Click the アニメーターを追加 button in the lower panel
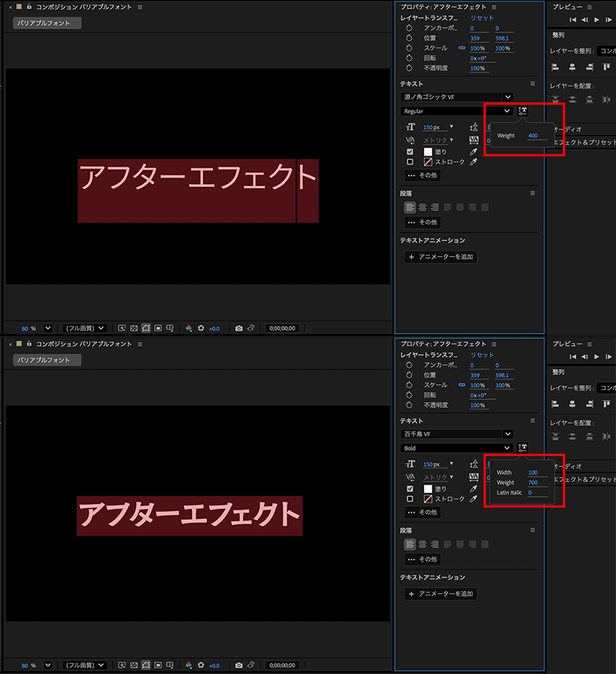Image resolution: width=616 pixels, height=674 pixels. click(x=440, y=594)
